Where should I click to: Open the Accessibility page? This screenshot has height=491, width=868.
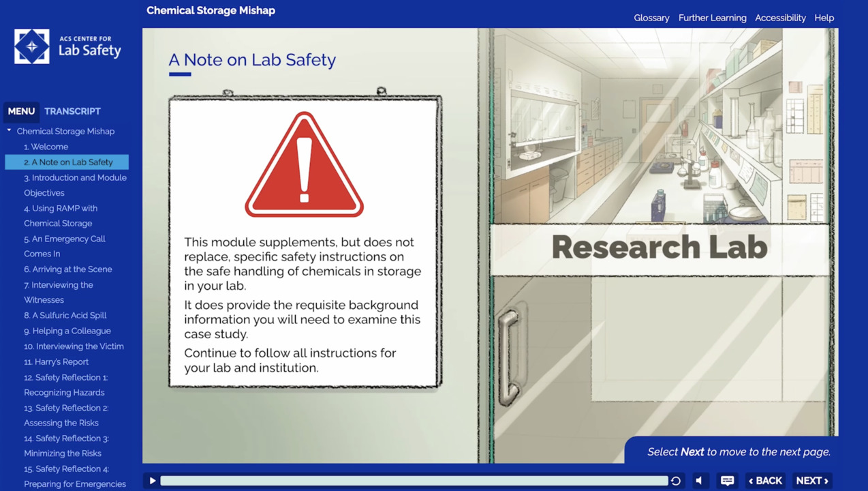[780, 18]
